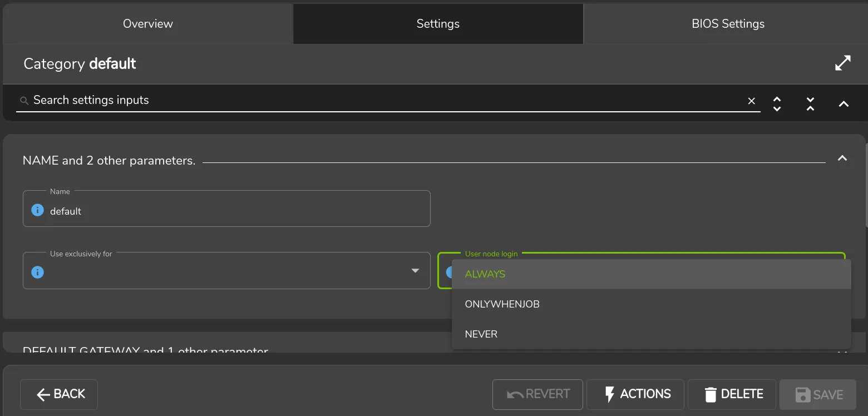
Task: Collapse the search bar with the up chevron
Action: point(844,104)
